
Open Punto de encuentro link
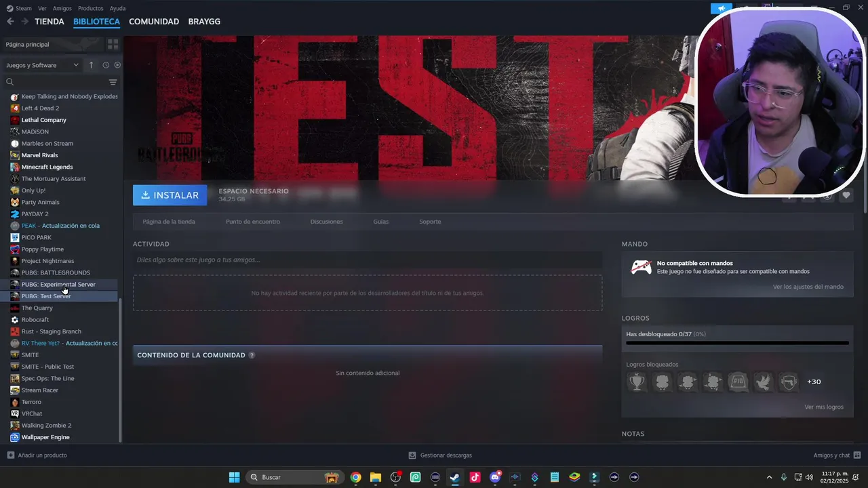point(253,222)
